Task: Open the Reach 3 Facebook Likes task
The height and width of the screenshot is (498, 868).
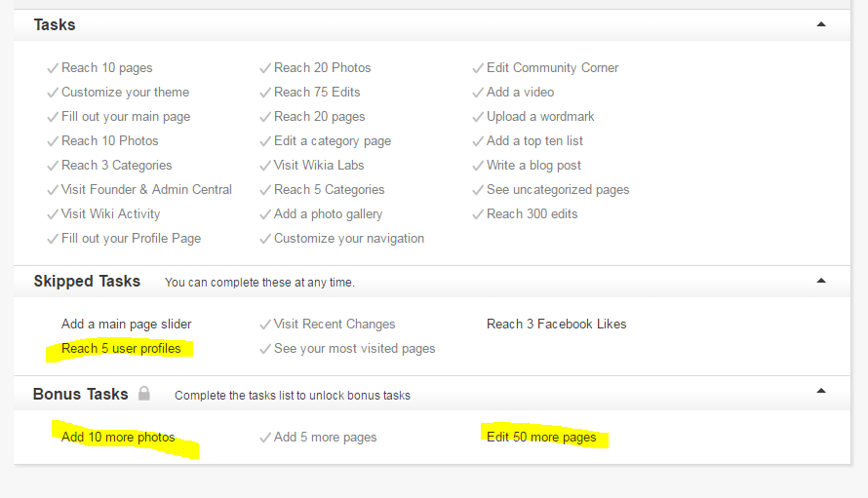Action: [x=556, y=325]
